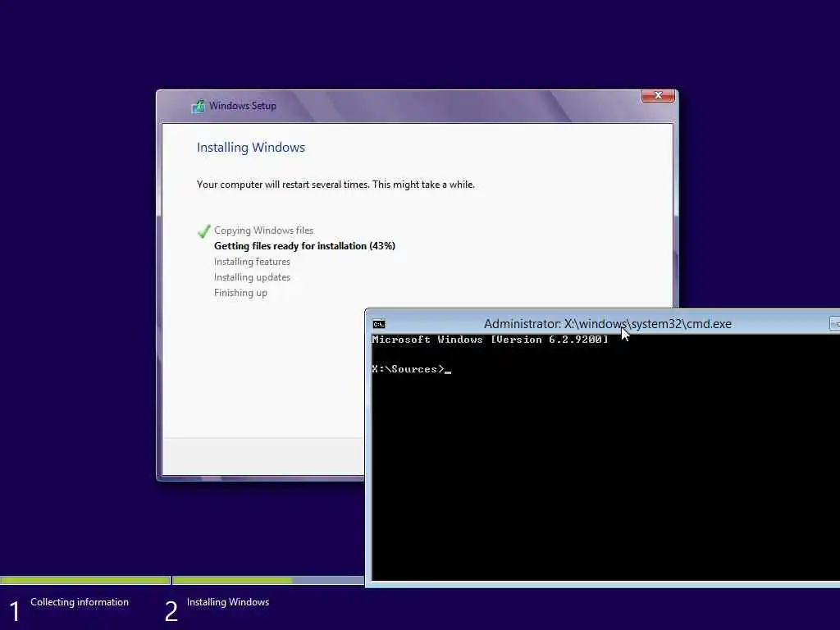Click the green checkmark beside Copying Windows files
This screenshot has height=630, width=840.
click(203, 231)
